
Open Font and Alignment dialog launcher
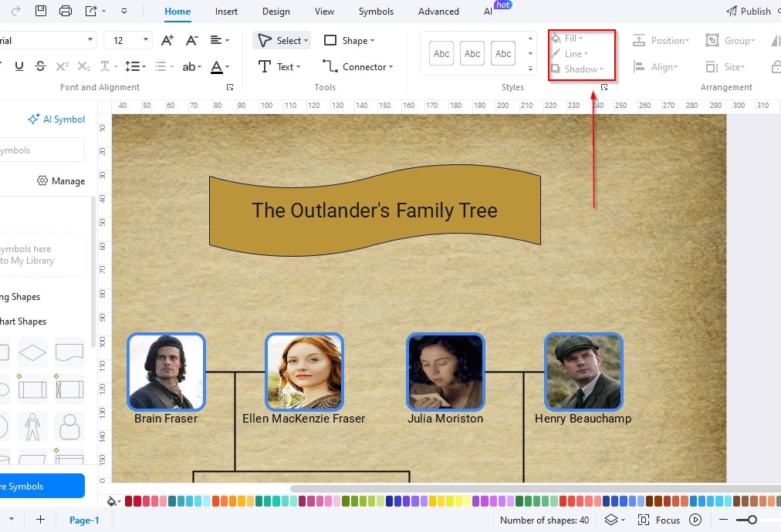pyautogui.click(x=230, y=87)
